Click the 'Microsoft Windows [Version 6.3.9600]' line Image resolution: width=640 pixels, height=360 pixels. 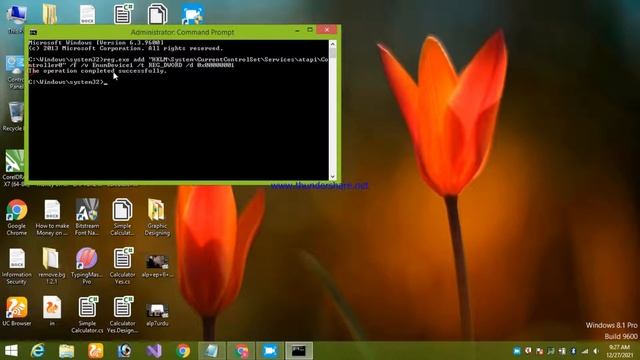tap(96, 42)
